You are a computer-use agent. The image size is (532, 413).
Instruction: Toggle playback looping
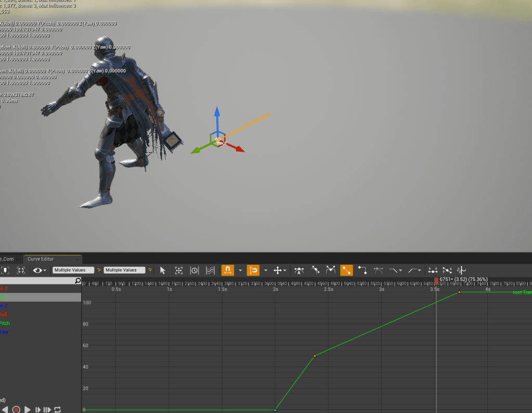57,409
